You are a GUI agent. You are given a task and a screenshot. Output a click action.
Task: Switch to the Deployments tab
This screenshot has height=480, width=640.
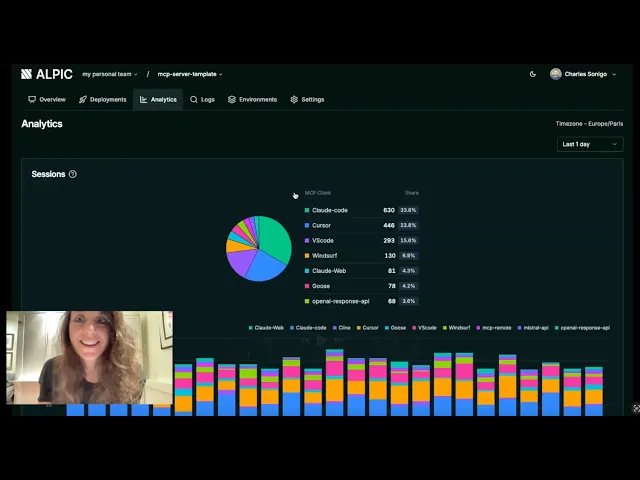(103, 100)
